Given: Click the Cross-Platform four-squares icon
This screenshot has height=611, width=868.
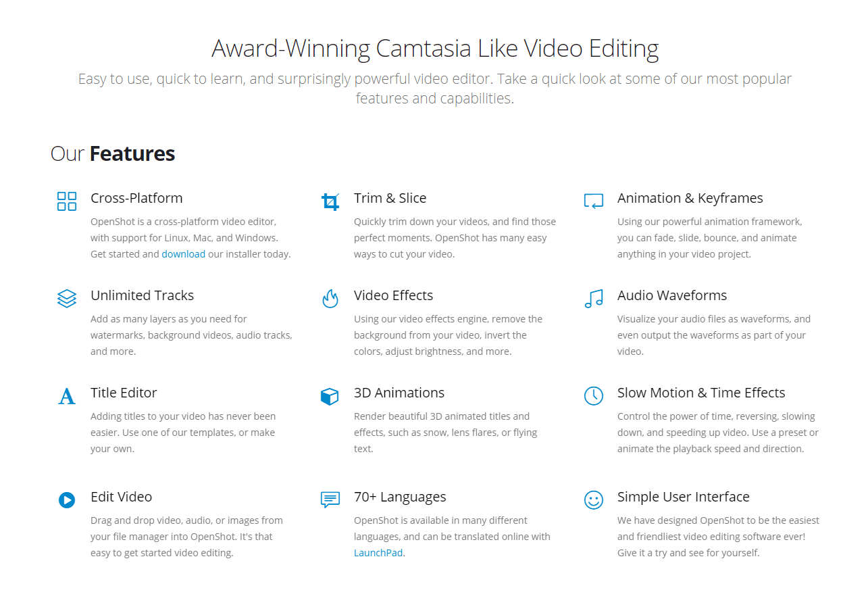Looking at the screenshot, I should (67, 201).
